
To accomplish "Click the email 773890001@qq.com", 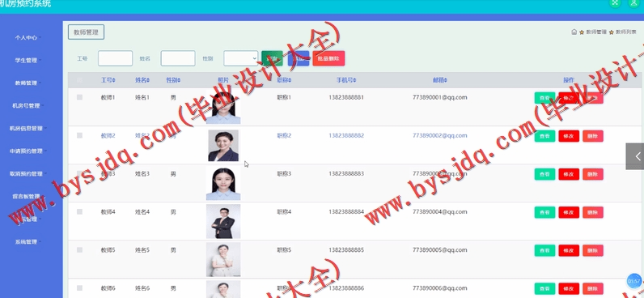I will [x=440, y=97].
